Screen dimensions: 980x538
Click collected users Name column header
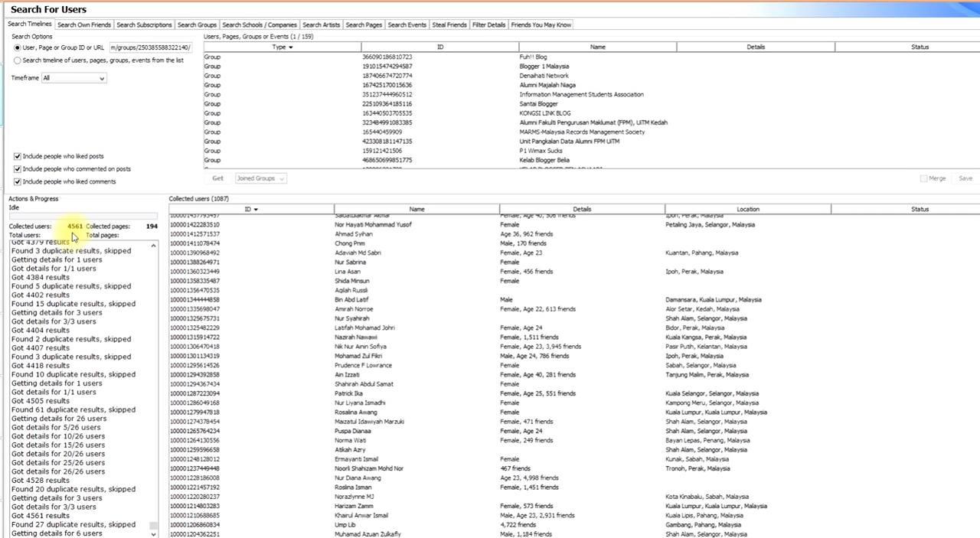coord(416,209)
